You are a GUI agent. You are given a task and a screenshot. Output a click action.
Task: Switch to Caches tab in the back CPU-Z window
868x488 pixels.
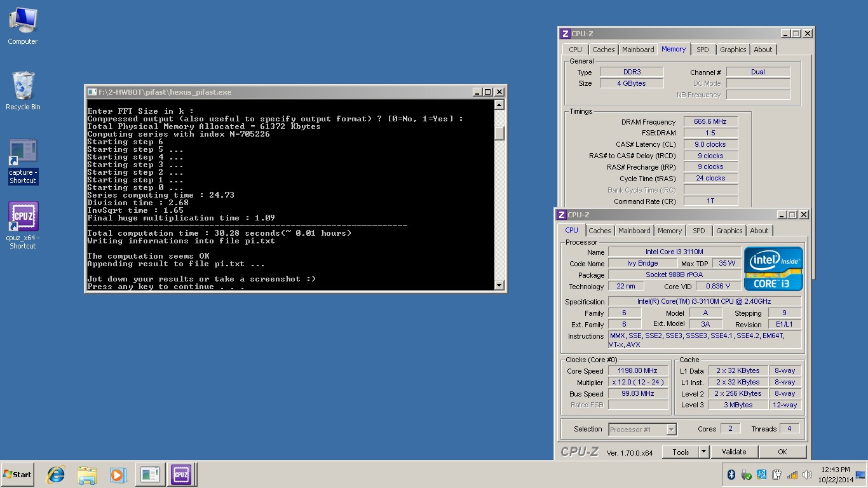(603, 50)
